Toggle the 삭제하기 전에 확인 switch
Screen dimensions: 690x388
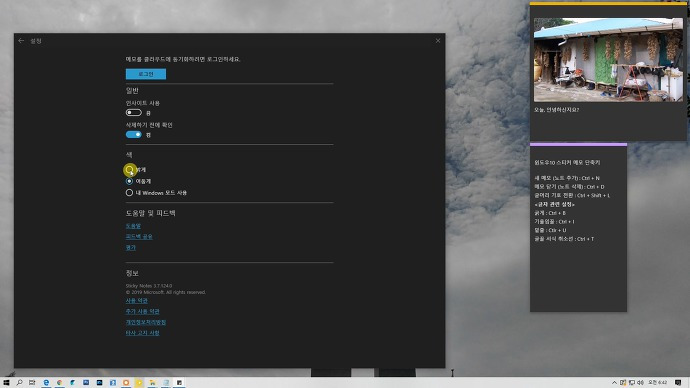[x=133, y=135]
